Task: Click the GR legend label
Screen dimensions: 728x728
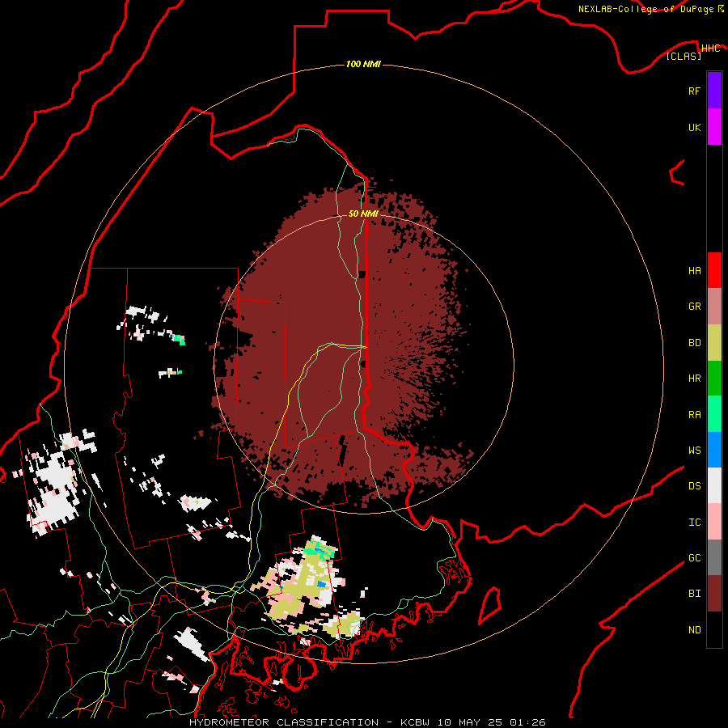Action: pos(694,307)
